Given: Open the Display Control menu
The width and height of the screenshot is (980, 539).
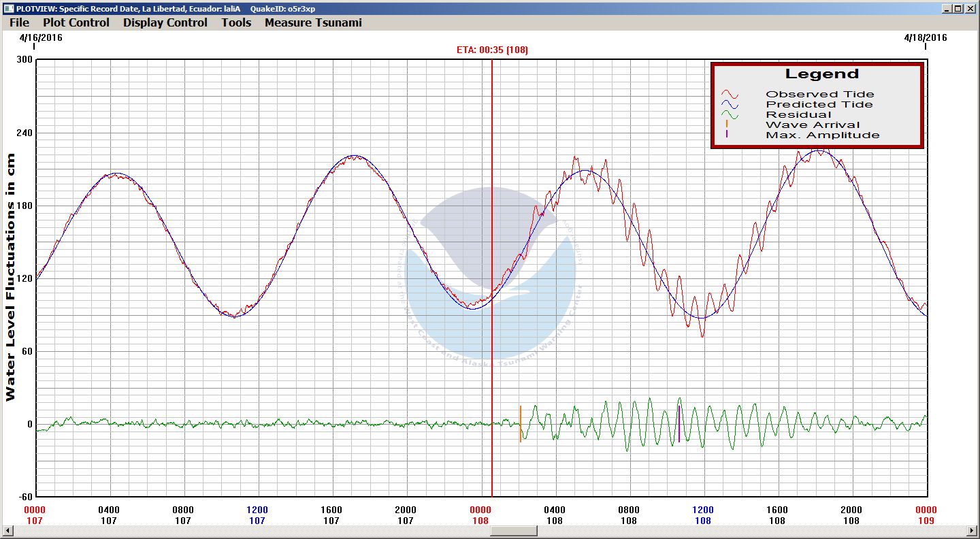Looking at the screenshot, I should (165, 22).
